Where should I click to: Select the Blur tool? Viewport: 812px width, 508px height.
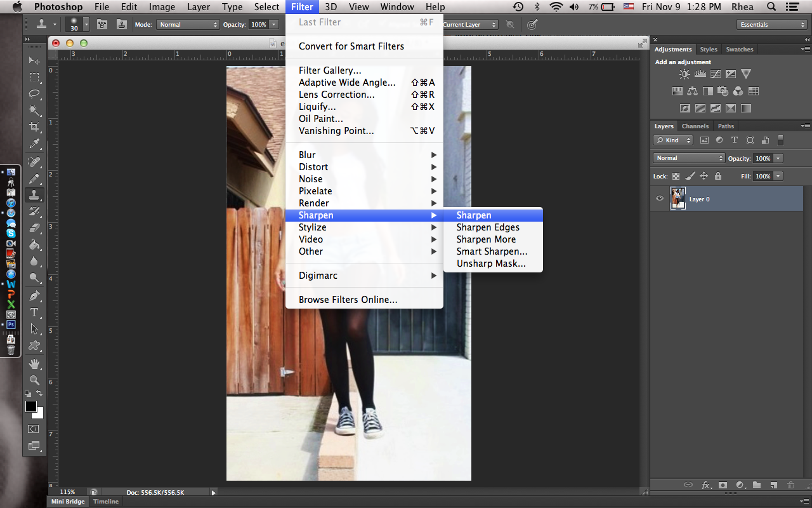pos(34,261)
